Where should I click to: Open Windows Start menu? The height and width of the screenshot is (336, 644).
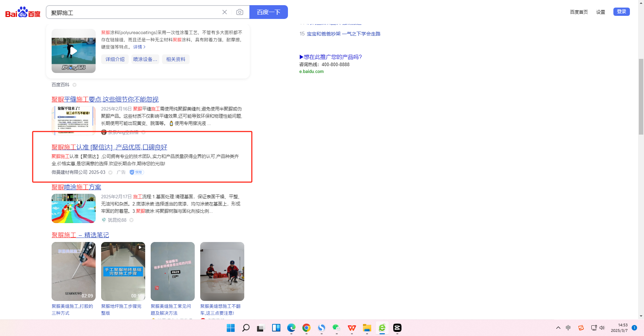tap(231, 328)
